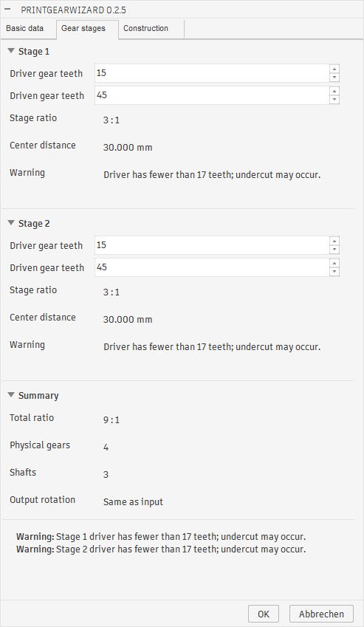Screen dimensions: 364x627
Task: Collapse the Stage 2 section
Action: pos(11,223)
